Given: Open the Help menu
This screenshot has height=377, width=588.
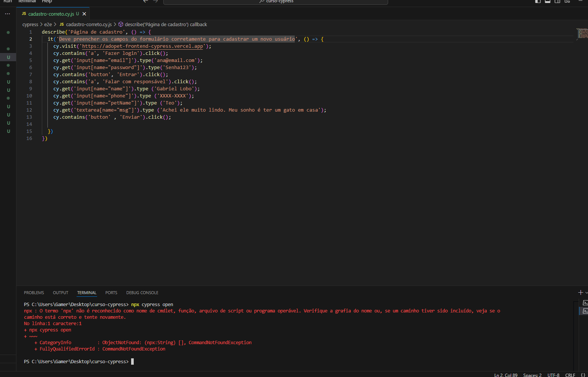Looking at the screenshot, I should pos(47,1).
